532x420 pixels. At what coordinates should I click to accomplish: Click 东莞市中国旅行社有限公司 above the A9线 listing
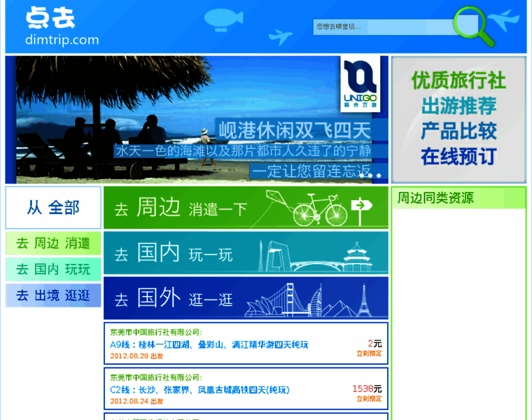155,332
